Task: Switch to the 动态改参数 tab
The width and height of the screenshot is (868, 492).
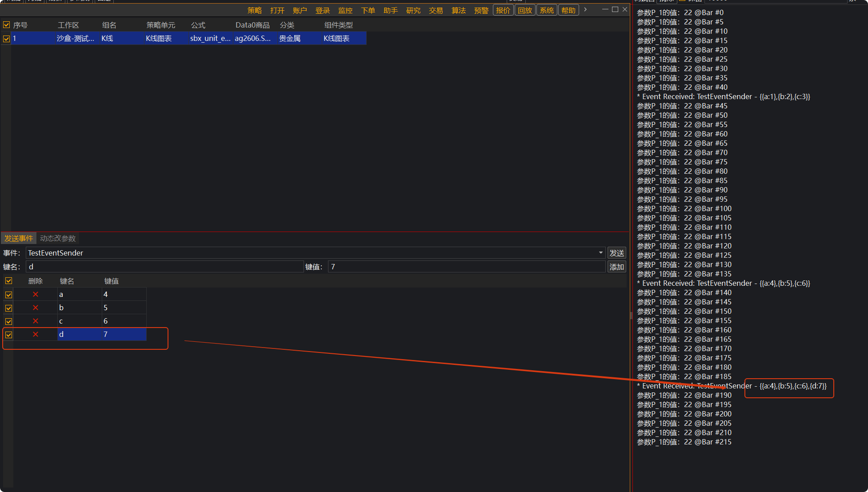Action: point(58,238)
